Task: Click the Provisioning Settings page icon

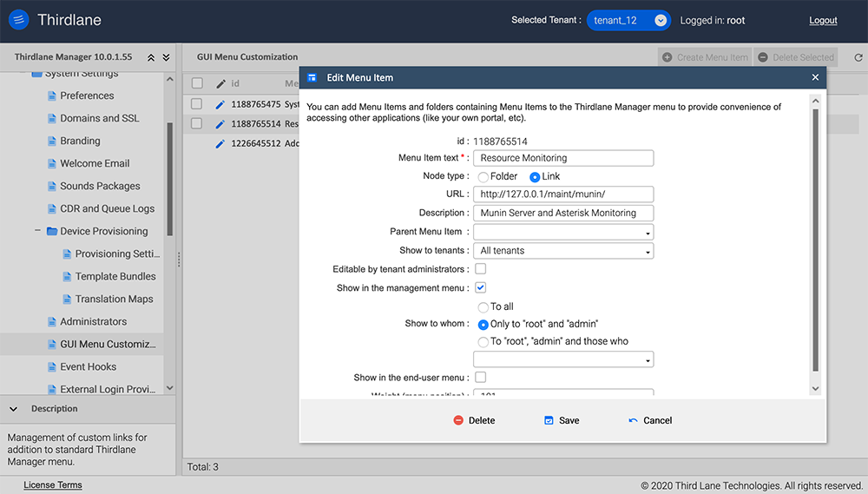Action: point(67,254)
